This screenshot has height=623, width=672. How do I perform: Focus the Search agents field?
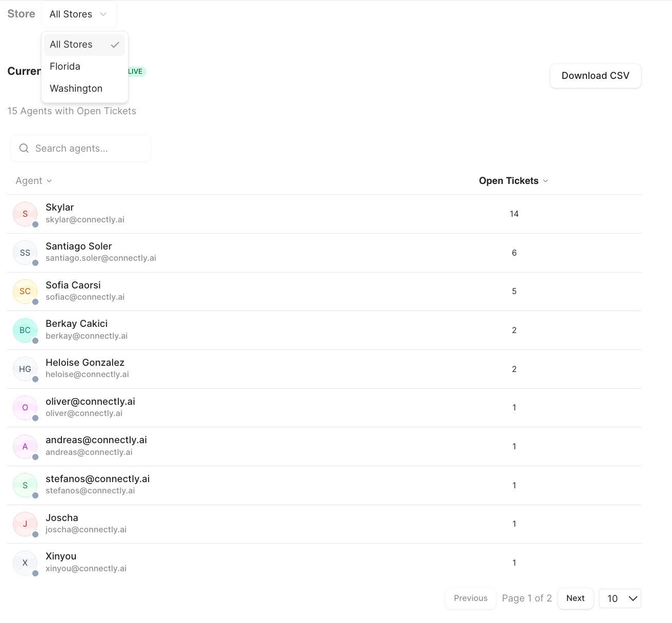point(81,149)
